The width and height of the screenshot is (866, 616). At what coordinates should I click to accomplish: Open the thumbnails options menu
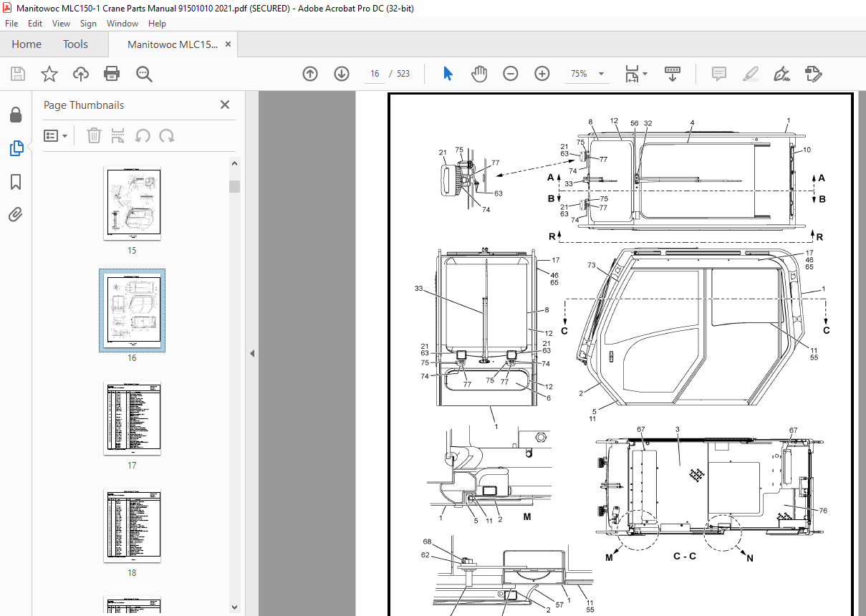point(56,135)
